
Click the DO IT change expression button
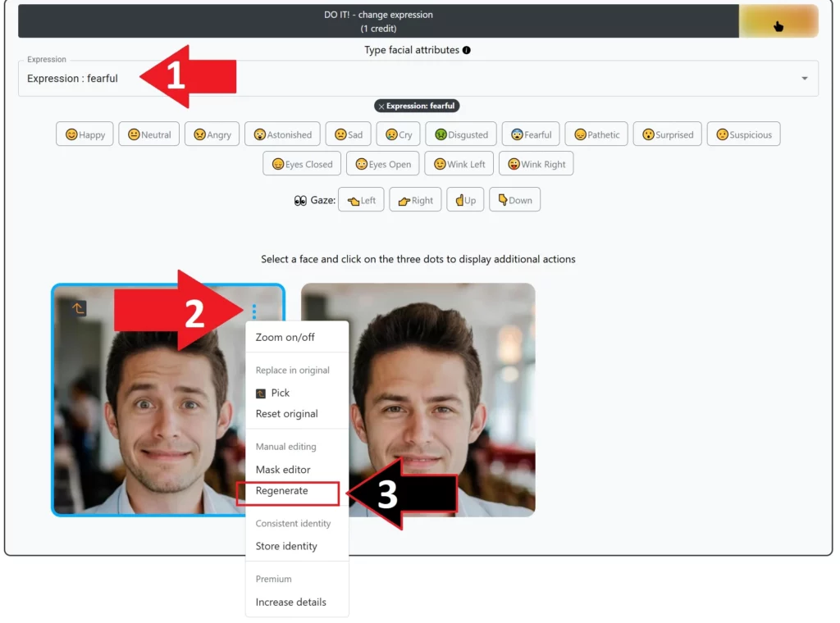pyautogui.click(x=377, y=20)
